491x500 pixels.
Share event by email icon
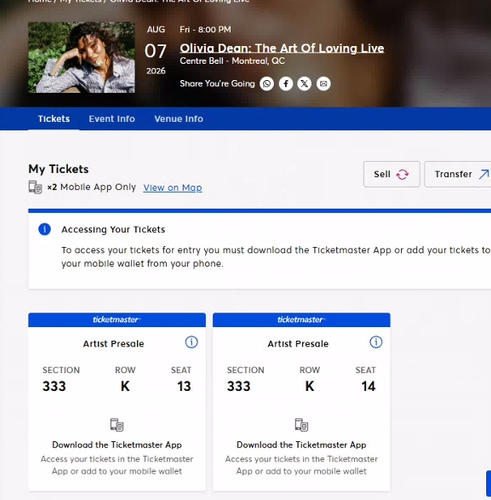[x=323, y=84]
